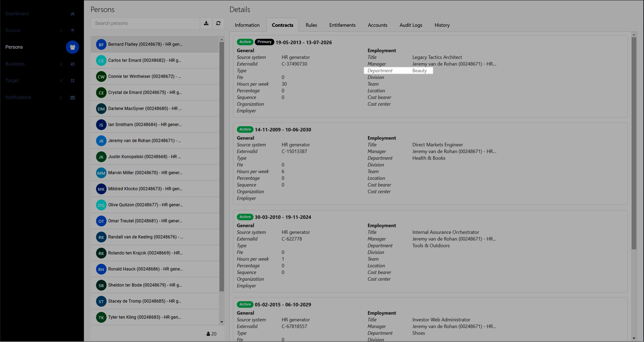The height and width of the screenshot is (342, 644).
Task: Switch to the Accounts tab
Action: (x=377, y=25)
